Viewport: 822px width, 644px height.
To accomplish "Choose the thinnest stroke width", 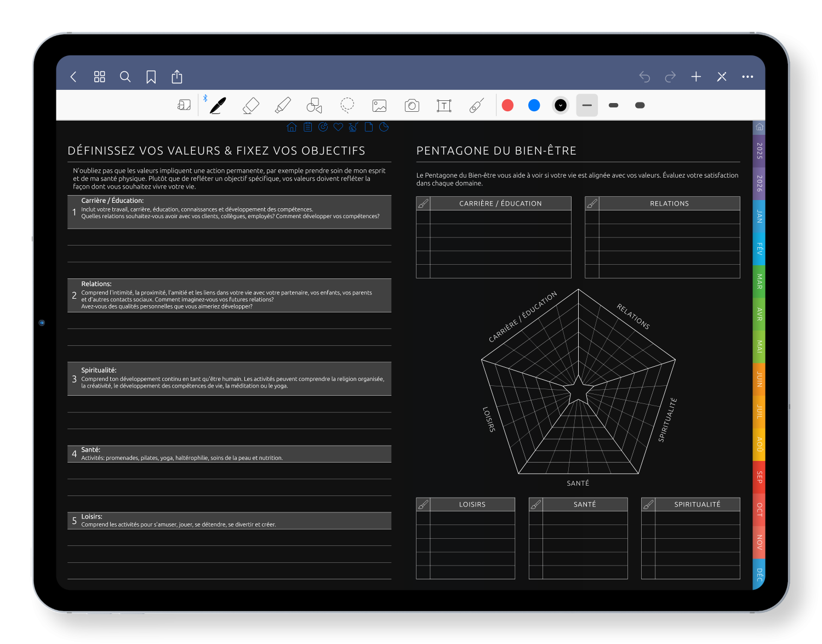I will tap(587, 105).
